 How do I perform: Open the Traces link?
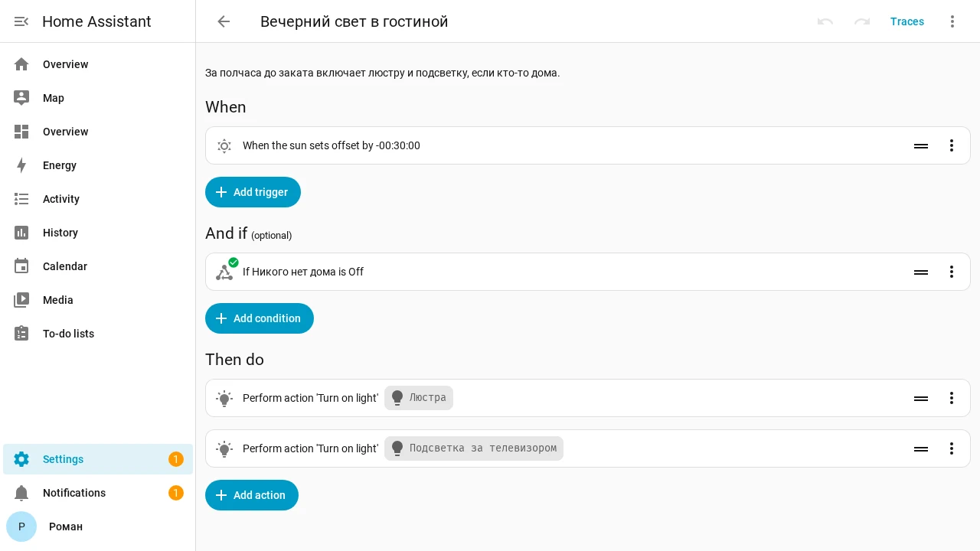[907, 21]
